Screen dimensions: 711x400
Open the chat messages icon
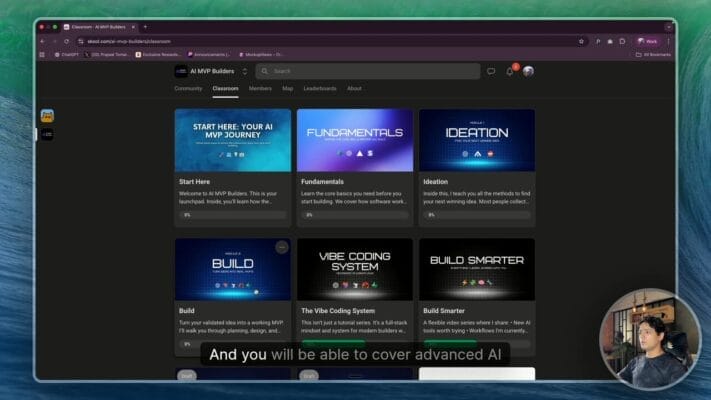coord(490,72)
